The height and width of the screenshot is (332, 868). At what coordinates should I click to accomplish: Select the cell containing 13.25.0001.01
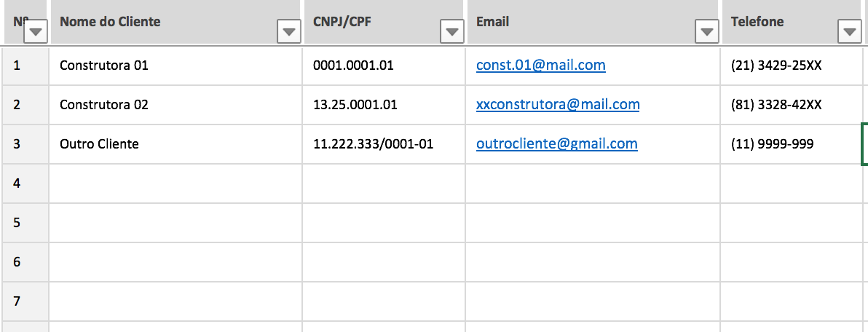tap(355, 105)
